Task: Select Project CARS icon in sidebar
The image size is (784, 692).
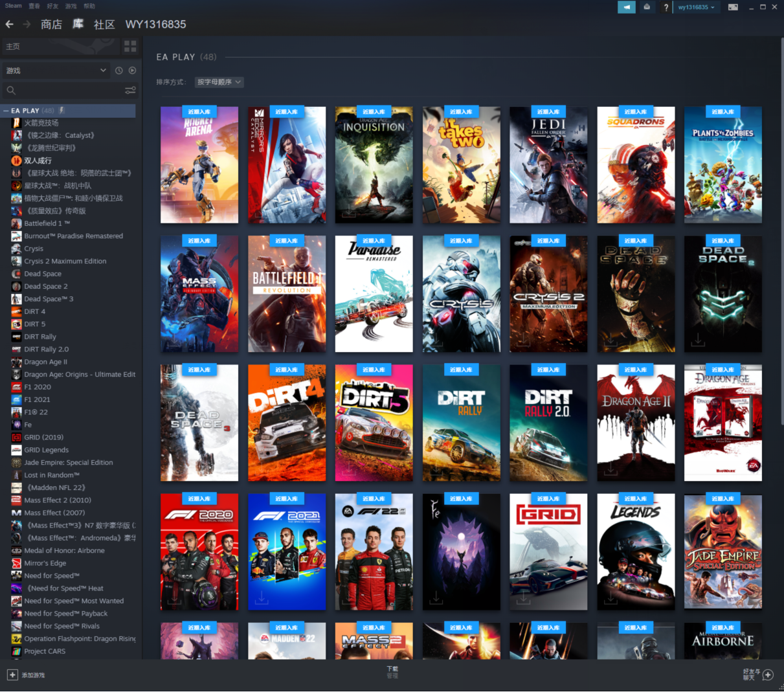Action: click(16, 651)
